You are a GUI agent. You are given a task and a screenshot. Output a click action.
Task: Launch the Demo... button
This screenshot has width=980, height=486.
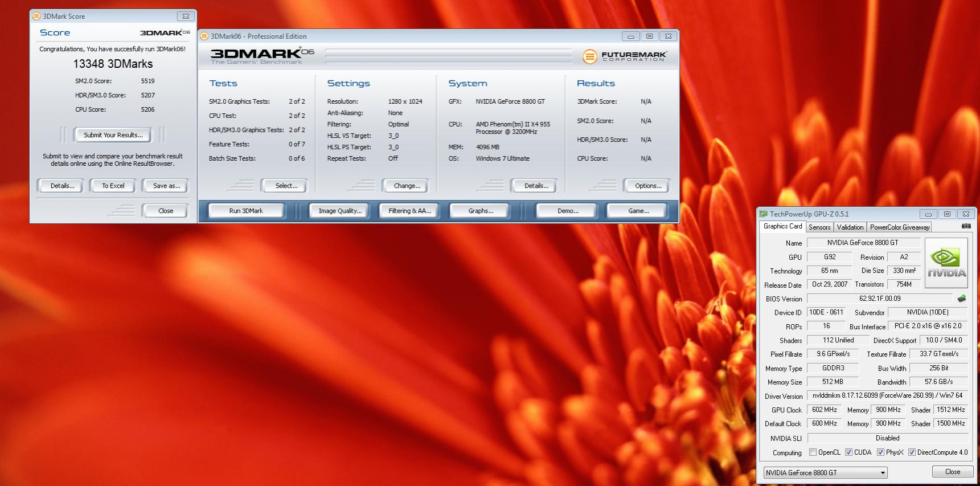pyautogui.click(x=568, y=211)
